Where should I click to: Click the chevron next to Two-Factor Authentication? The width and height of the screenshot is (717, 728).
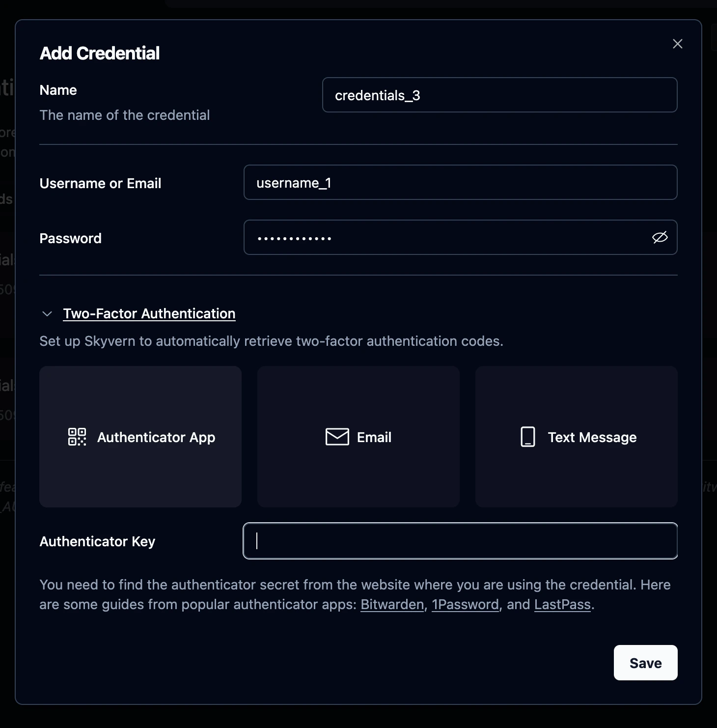(47, 314)
